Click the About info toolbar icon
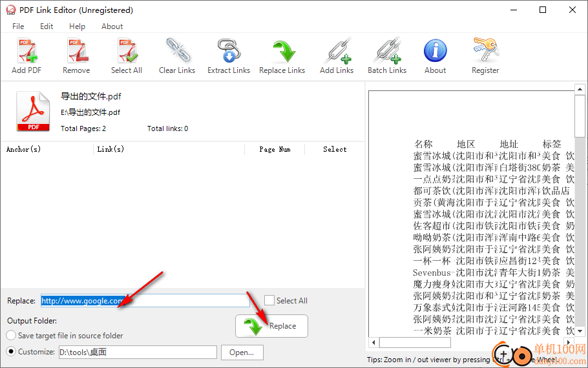This screenshot has width=588, height=368. point(436,50)
